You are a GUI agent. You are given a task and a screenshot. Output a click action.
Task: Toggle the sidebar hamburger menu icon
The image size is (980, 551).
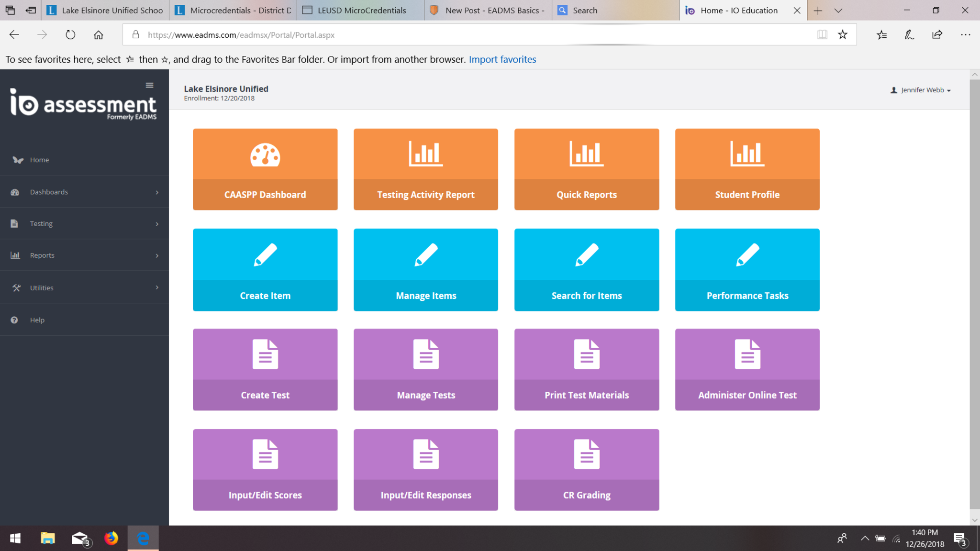[149, 85]
